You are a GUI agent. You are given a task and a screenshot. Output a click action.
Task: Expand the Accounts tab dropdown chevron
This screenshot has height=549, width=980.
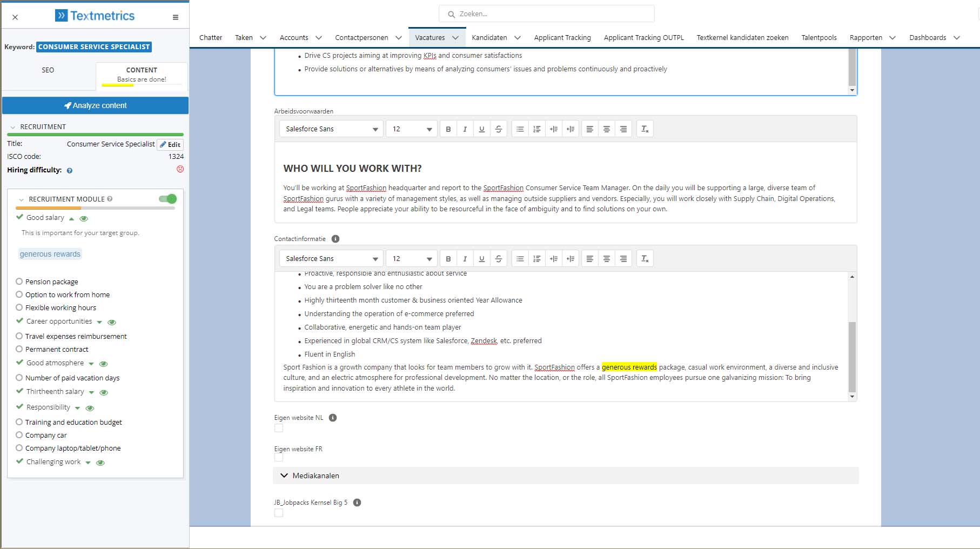(x=319, y=38)
